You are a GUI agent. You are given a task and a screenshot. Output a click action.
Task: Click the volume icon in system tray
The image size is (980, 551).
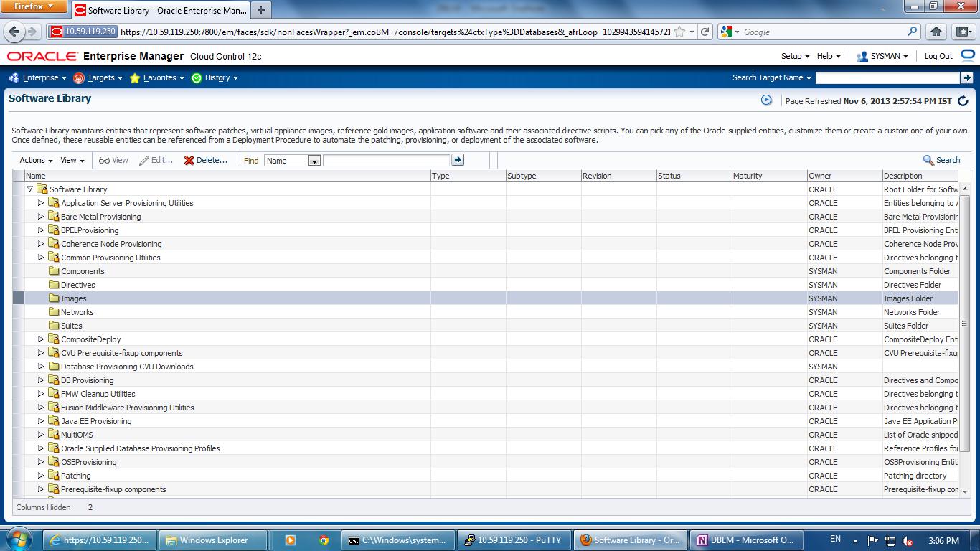point(908,540)
